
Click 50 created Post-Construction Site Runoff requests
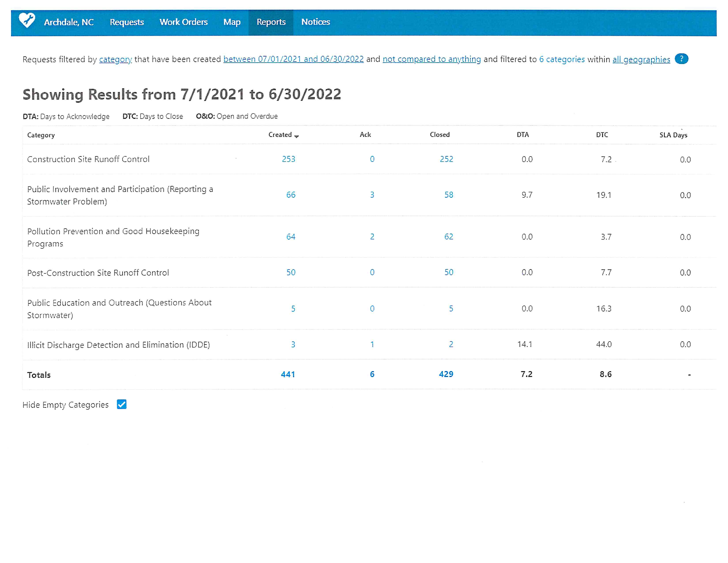tap(291, 272)
